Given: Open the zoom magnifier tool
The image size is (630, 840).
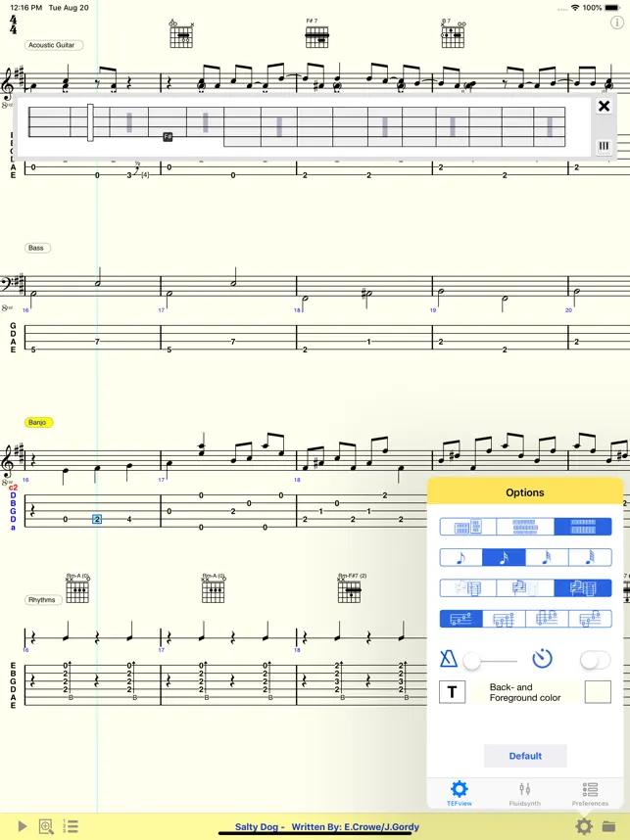Looking at the screenshot, I should tap(47, 826).
